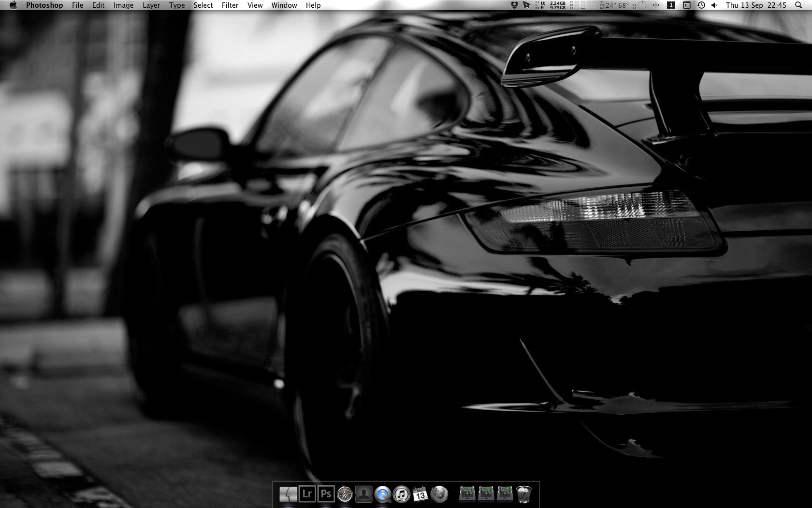Open the Filter menu

230,5
